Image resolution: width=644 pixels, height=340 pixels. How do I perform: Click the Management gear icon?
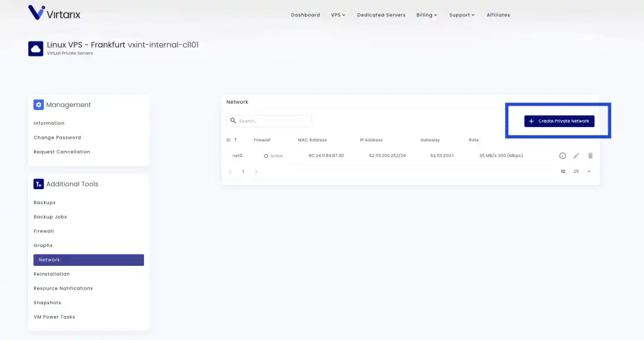pos(38,105)
